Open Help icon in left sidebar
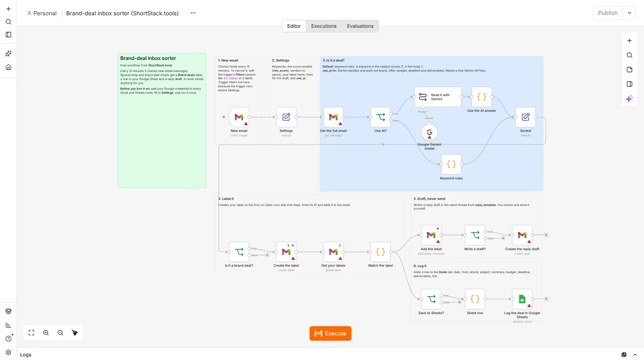Viewport: 644px width, 362px height. click(x=8, y=339)
